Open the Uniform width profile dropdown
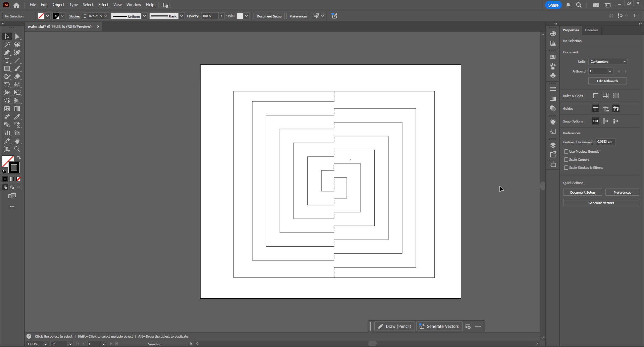The image size is (644, 347). point(144,16)
